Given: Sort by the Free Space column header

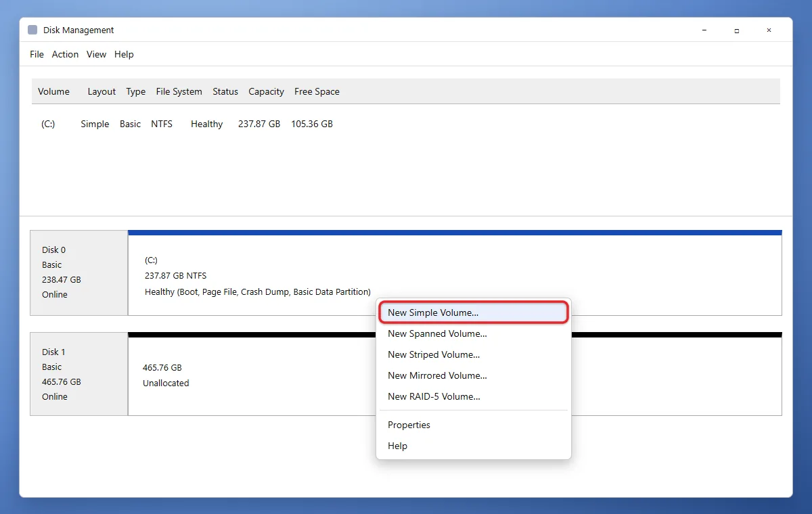Looking at the screenshot, I should 317,91.
